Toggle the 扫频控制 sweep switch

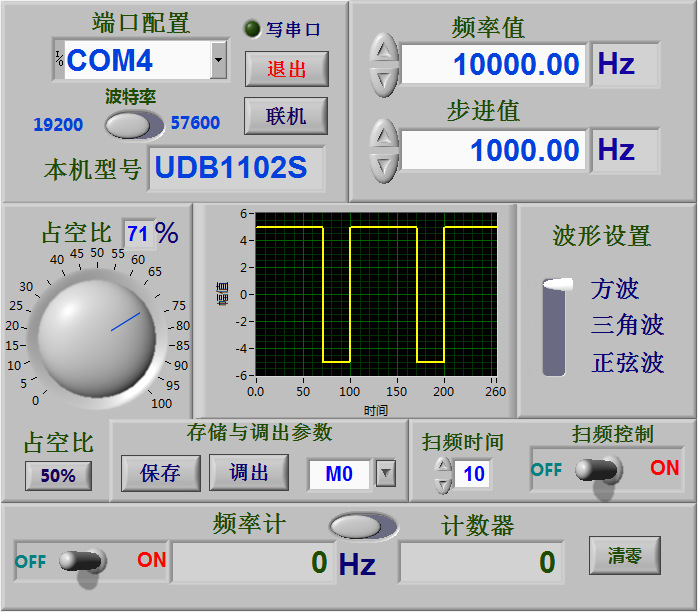click(x=598, y=470)
